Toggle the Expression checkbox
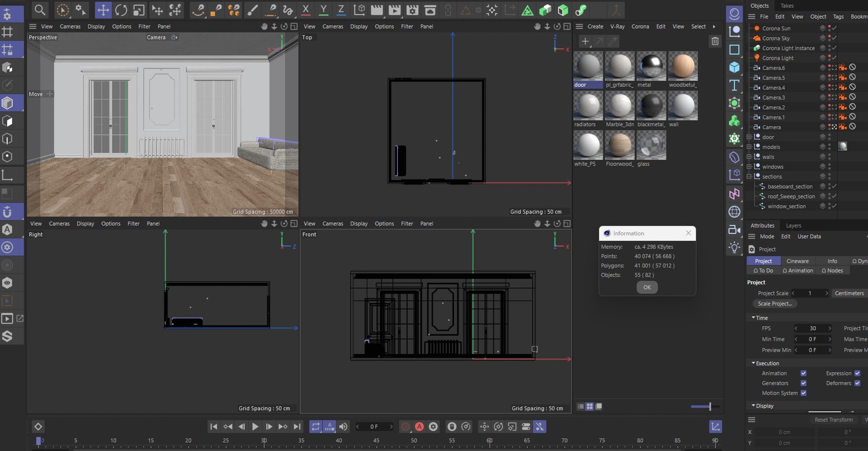This screenshot has width=868, height=451. click(857, 374)
